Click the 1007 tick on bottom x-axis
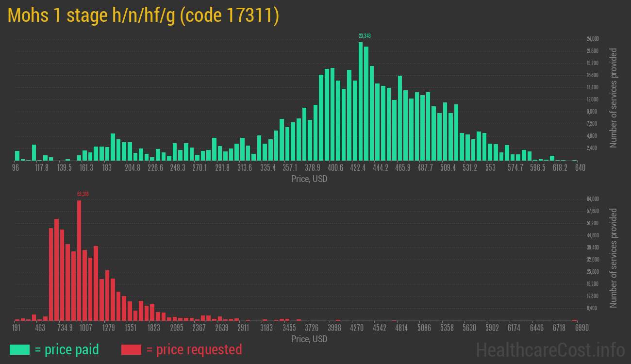Viewport: 631px width, 364px height. coord(86,328)
